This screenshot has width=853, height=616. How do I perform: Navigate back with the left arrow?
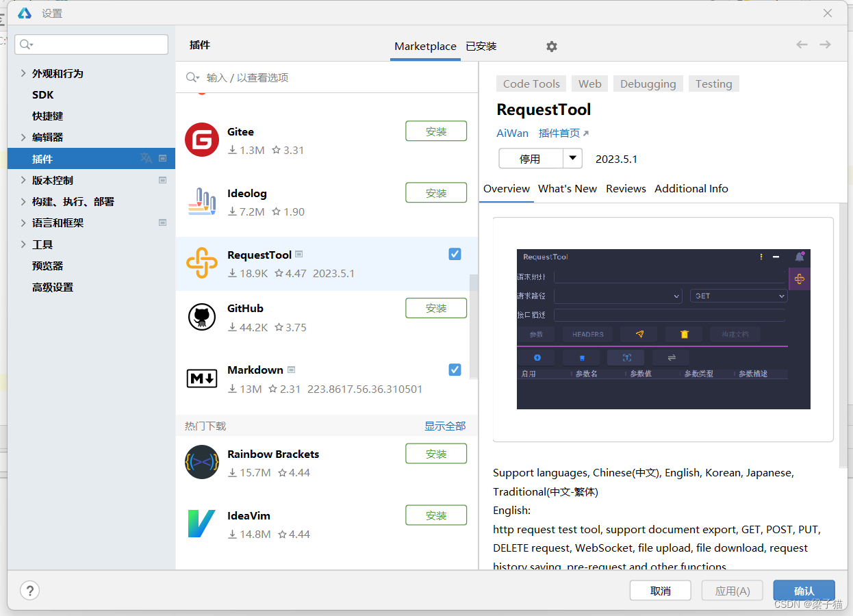point(802,44)
